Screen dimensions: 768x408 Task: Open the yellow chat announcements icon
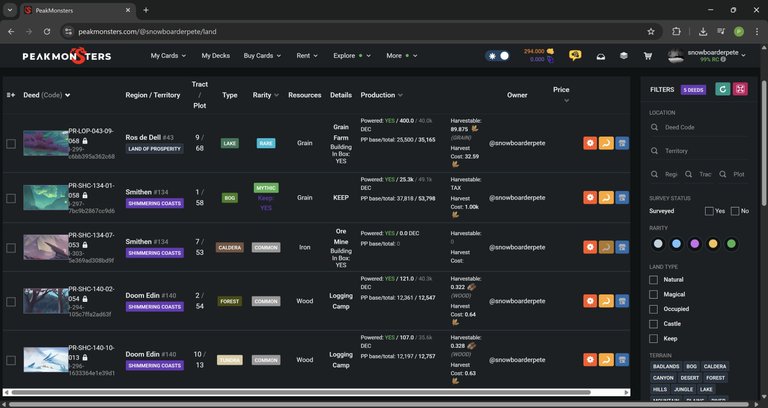tap(575, 55)
